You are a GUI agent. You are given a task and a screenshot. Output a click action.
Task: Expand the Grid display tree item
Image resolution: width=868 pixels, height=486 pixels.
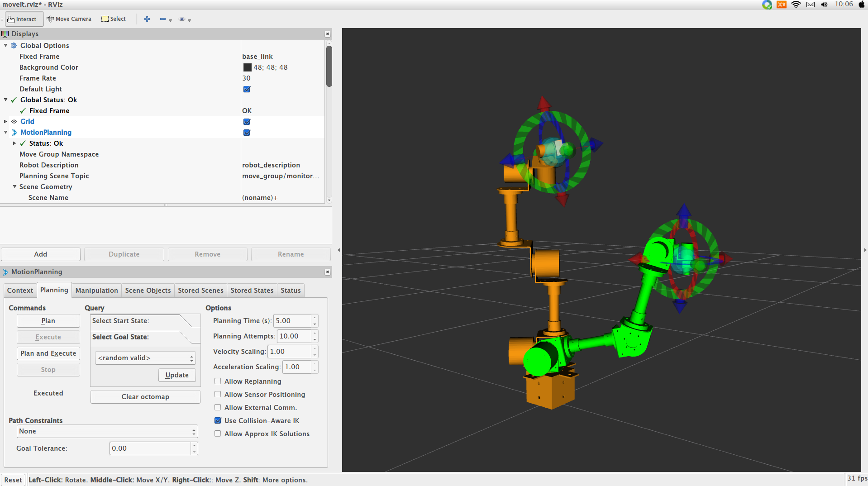(x=5, y=121)
